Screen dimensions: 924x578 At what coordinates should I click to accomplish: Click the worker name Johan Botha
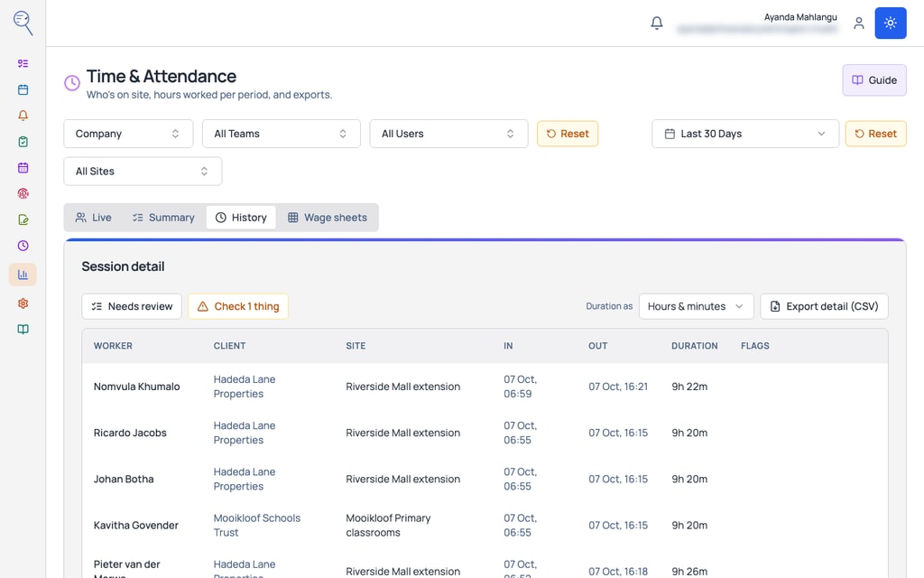[x=124, y=480]
